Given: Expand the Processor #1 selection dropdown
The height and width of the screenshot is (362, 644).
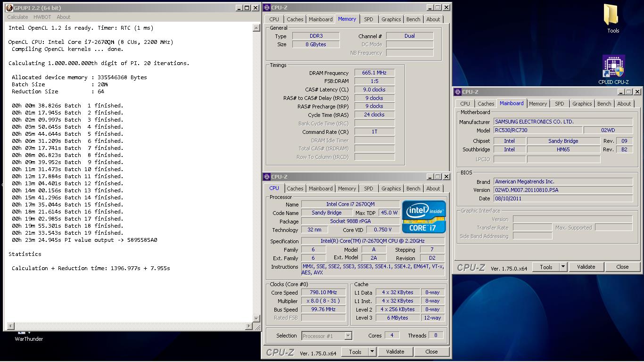Looking at the screenshot, I should (348, 336).
